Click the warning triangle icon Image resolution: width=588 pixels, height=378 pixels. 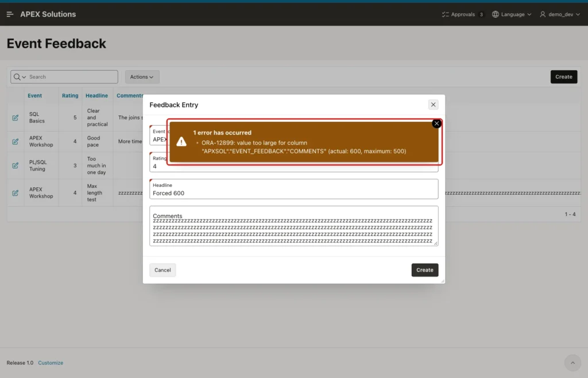(x=181, y=141)
